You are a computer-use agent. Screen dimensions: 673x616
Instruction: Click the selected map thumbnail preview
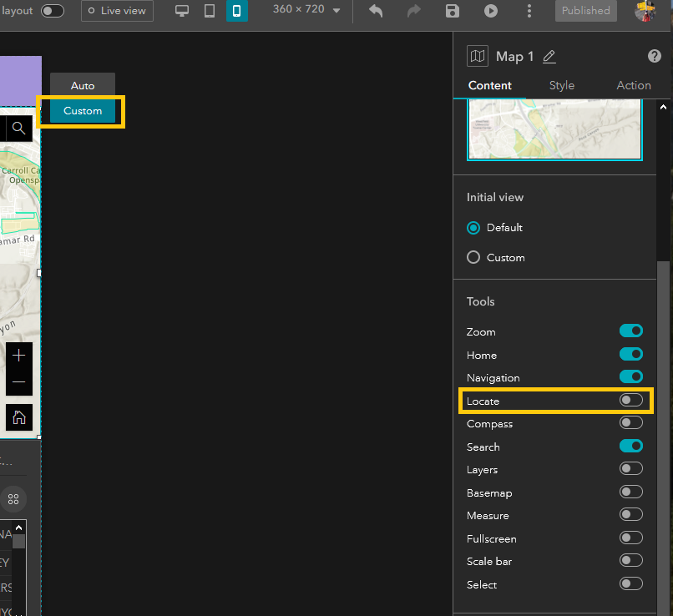coord(554,129)
